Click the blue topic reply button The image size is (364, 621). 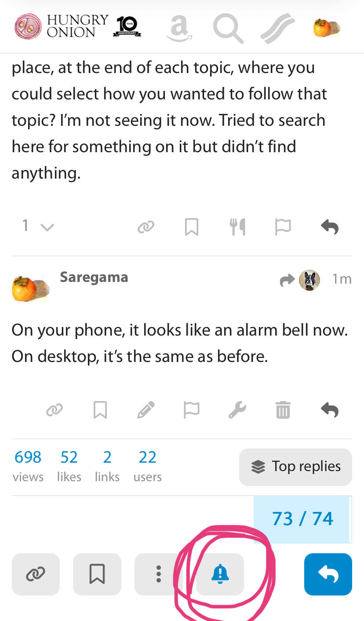(328, 574)
